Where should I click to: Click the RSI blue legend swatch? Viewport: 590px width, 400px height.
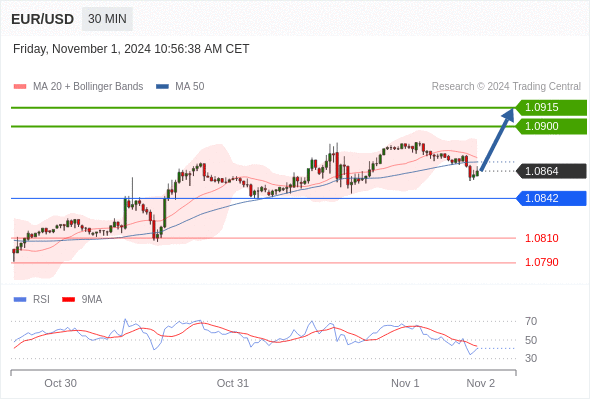20,300
